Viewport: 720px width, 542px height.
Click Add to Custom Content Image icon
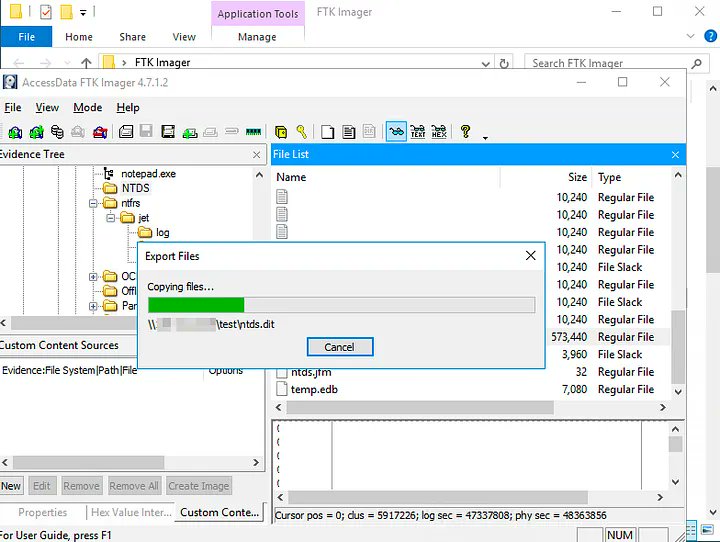pos(190,132)
